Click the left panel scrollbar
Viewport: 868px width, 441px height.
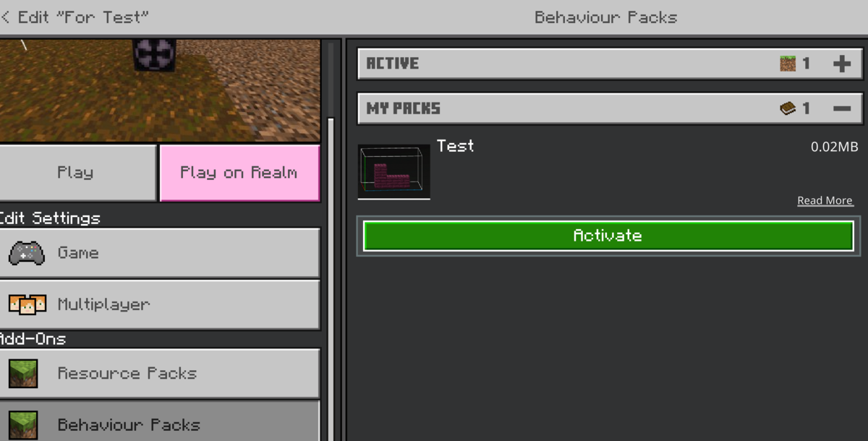(331, 278)
